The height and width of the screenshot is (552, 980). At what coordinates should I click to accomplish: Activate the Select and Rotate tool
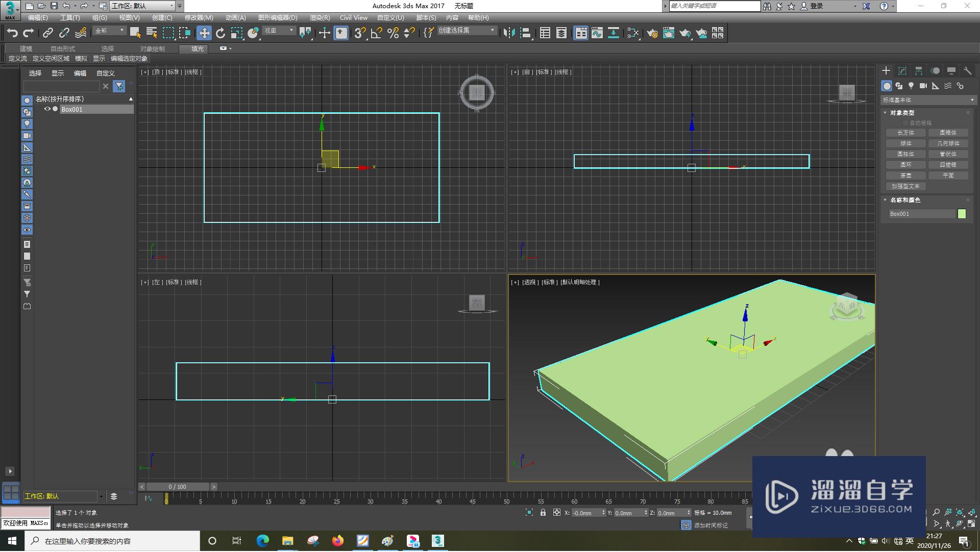pos(220,33)
